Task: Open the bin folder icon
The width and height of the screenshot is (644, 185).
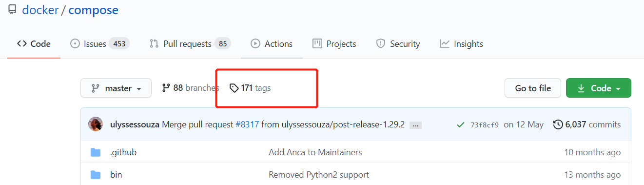Action: [96, 175]
